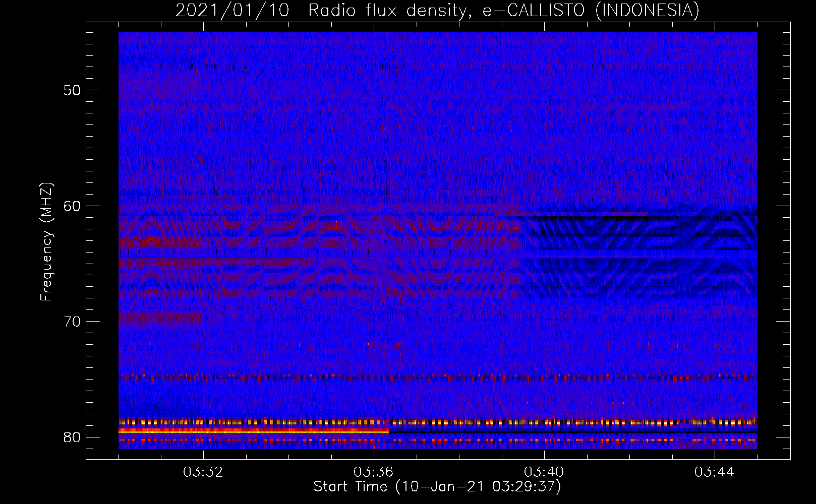This screenshot has width=816, height=504.
Task: Click the '03:40' time tick label
Action: tap(544, 472)
